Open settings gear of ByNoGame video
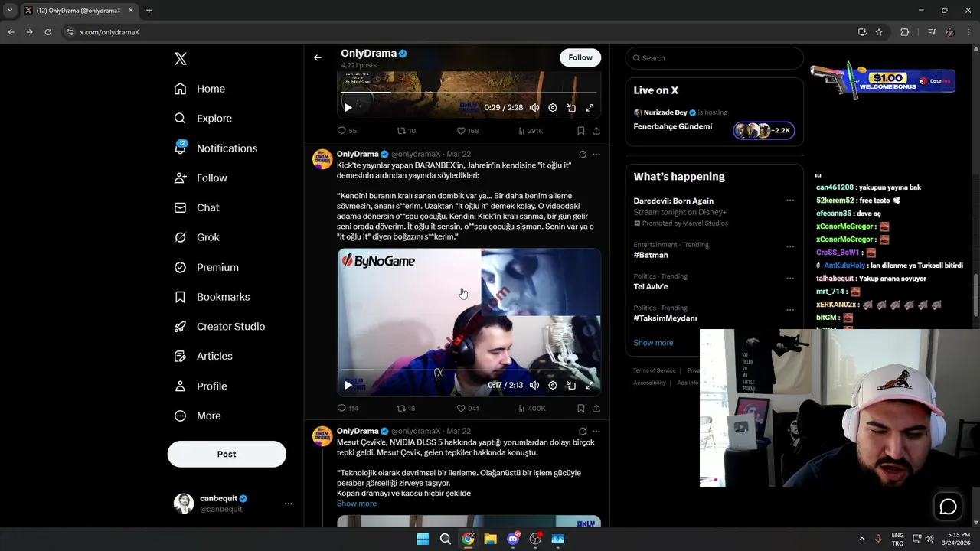The height and width of the screenshot is (551, 980). (553, 385)
